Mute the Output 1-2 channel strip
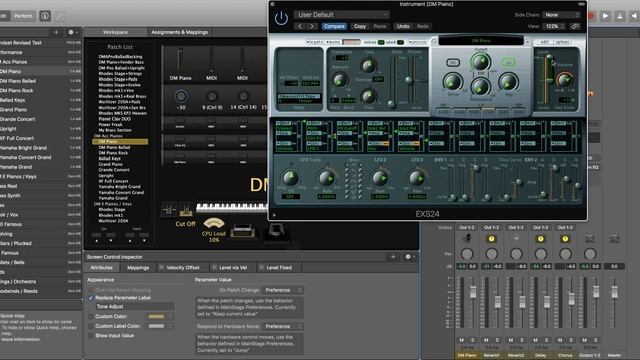The image size is (640, 360). (584, 340)
